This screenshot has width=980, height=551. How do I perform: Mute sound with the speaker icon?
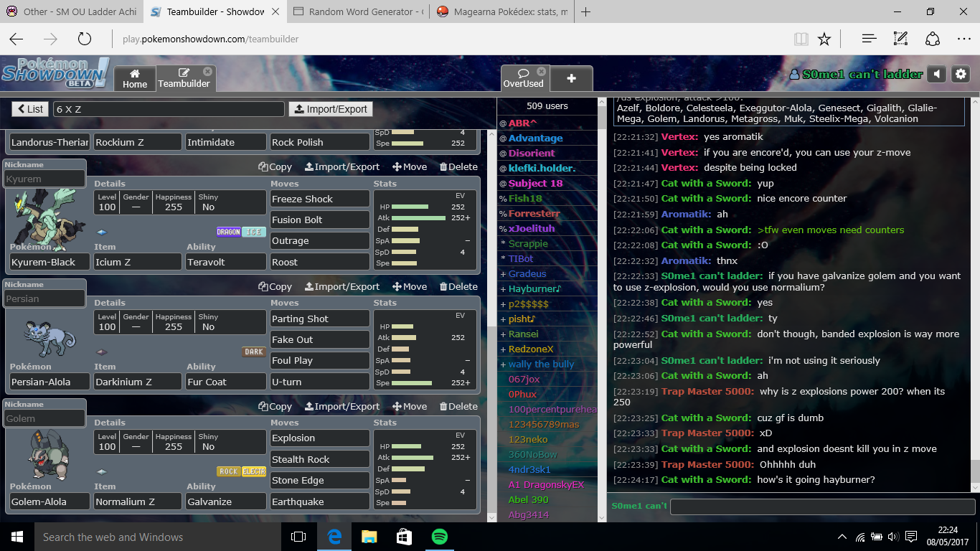(936, 74)
